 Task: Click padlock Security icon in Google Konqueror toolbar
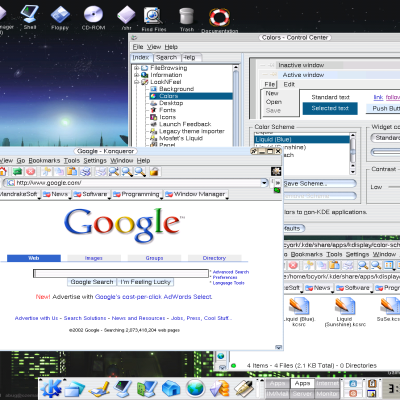point(154,172)
